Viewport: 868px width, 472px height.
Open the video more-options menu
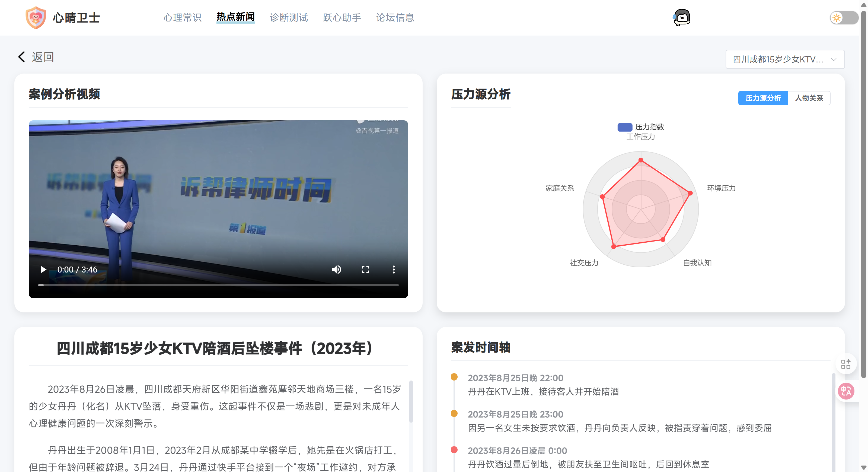coord(394,269)
